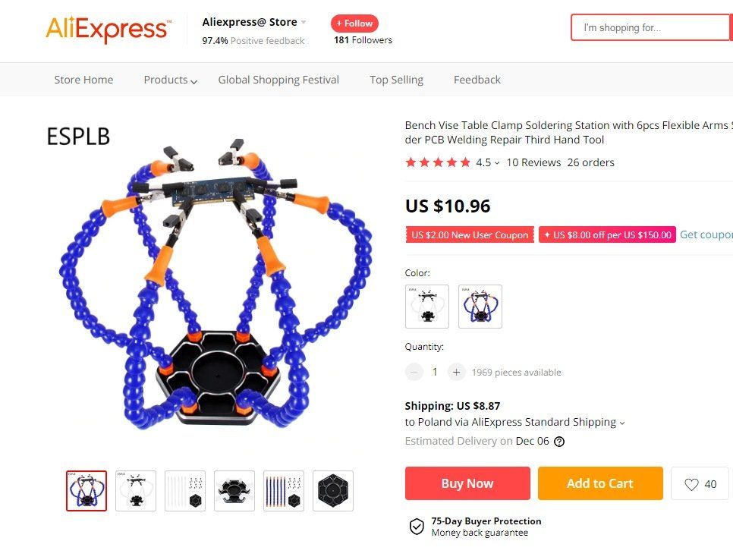The height and width of the screenshot is (560, 733).
Task: Open the AliExpress Standard Shipping options dropdown
Action: click(621, 423)
